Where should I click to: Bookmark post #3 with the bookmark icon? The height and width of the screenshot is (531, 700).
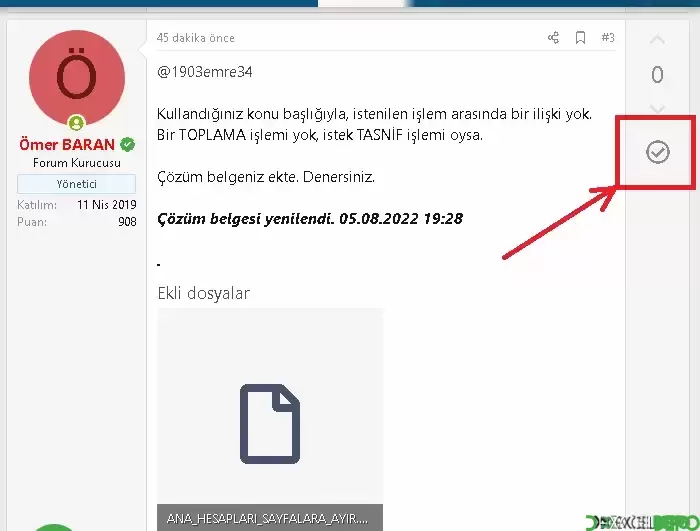580,38
